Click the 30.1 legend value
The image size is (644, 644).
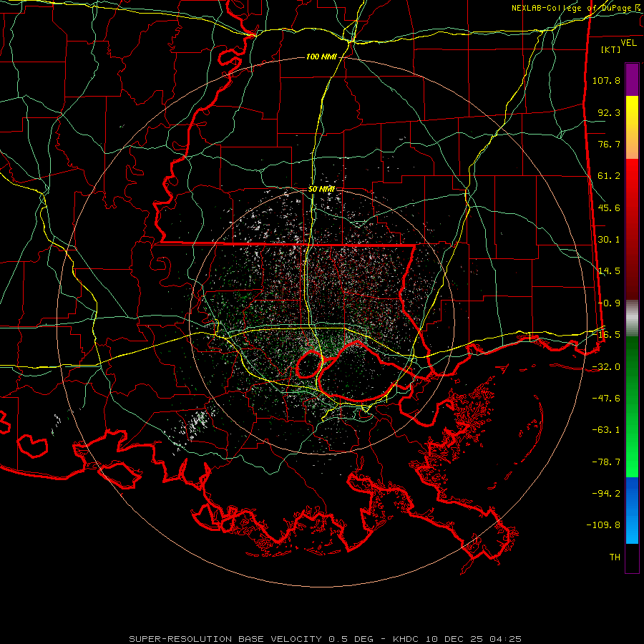(x=609, y=240)
